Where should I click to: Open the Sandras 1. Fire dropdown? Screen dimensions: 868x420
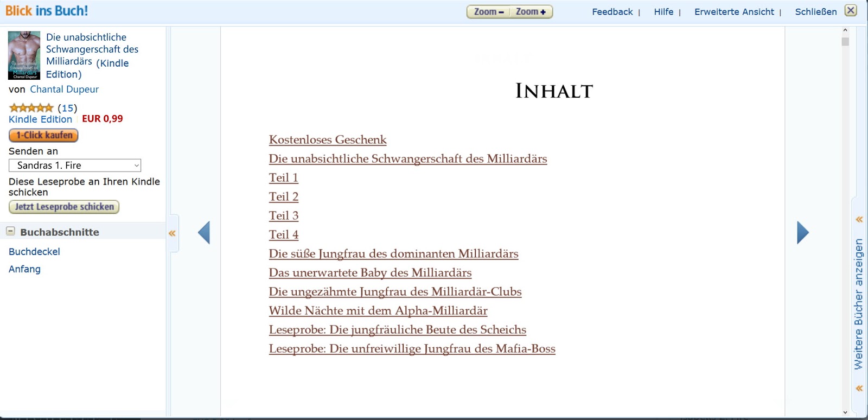(75, 166)
